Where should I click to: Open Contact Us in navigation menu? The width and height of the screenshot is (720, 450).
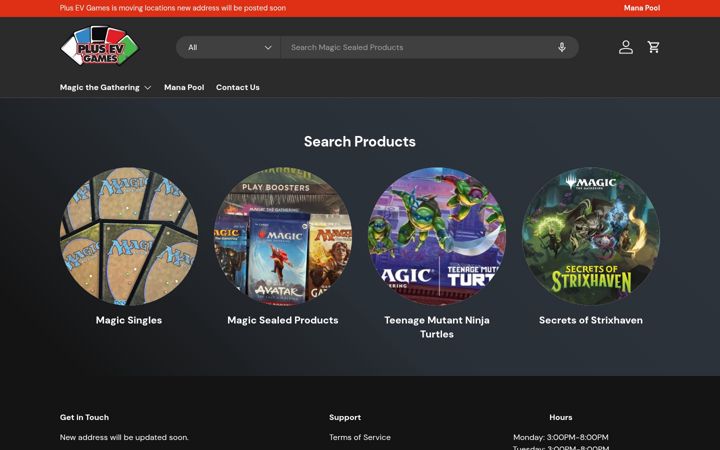tap(237, 87)
